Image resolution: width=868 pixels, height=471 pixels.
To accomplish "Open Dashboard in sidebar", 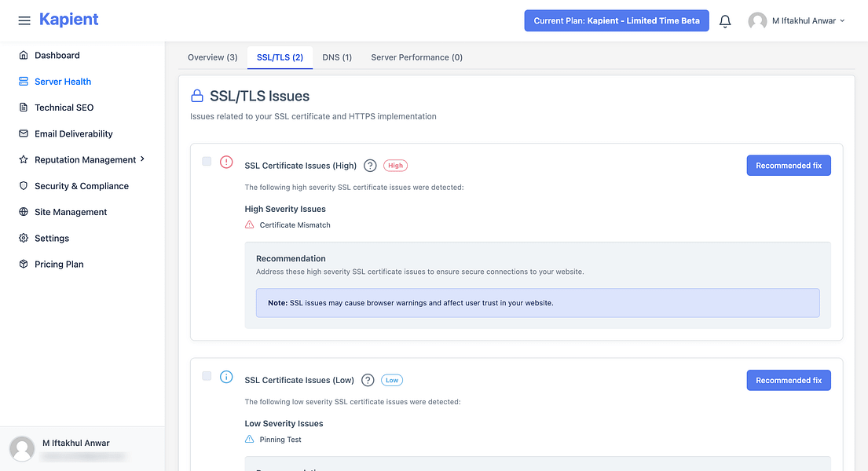I will pos(57,56).
